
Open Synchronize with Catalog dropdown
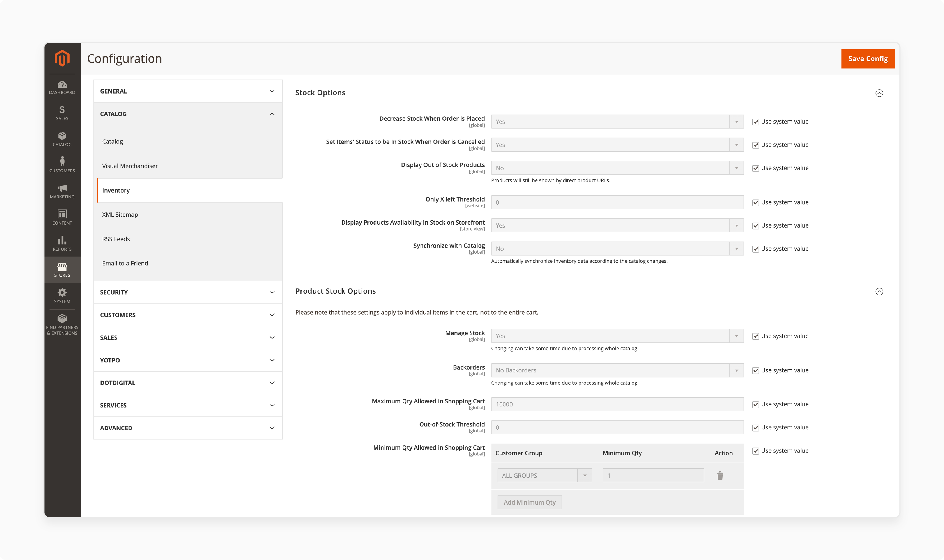click(617, 249)
